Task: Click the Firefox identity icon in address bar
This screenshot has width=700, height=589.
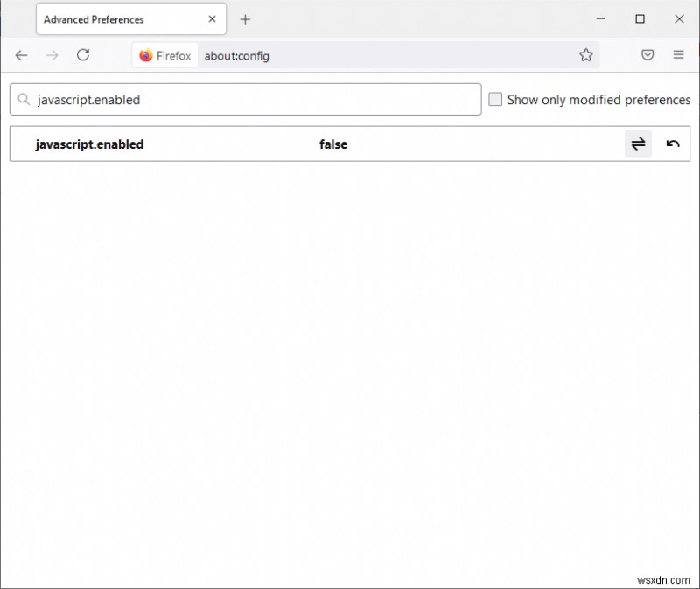Action: pyautogui.click(x=164, y=55)
